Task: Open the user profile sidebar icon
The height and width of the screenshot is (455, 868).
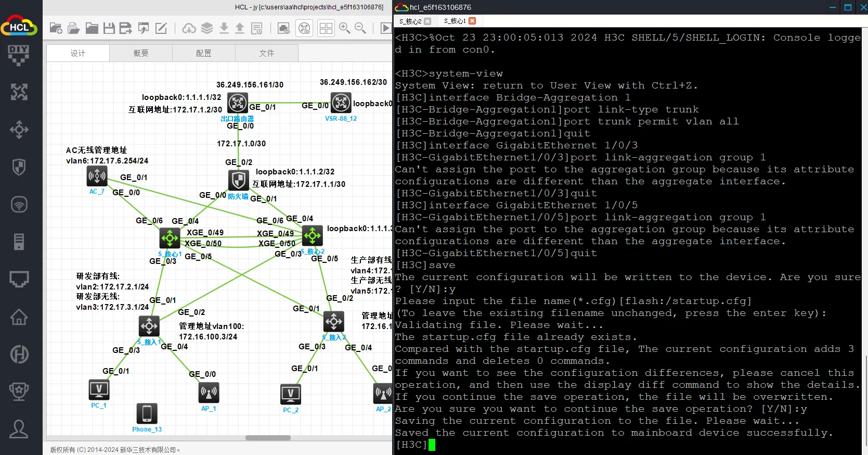Action: click(x=19, y=429)
